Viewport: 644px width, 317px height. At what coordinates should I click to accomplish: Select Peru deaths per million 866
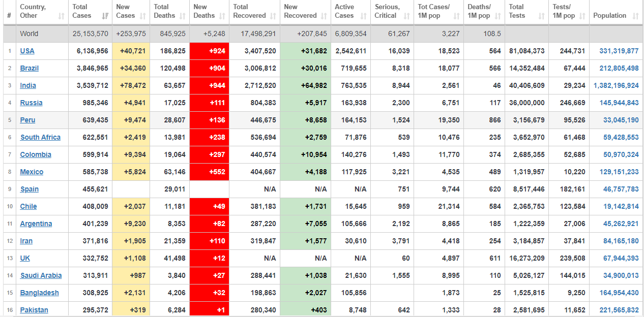(x=494, y=120)
